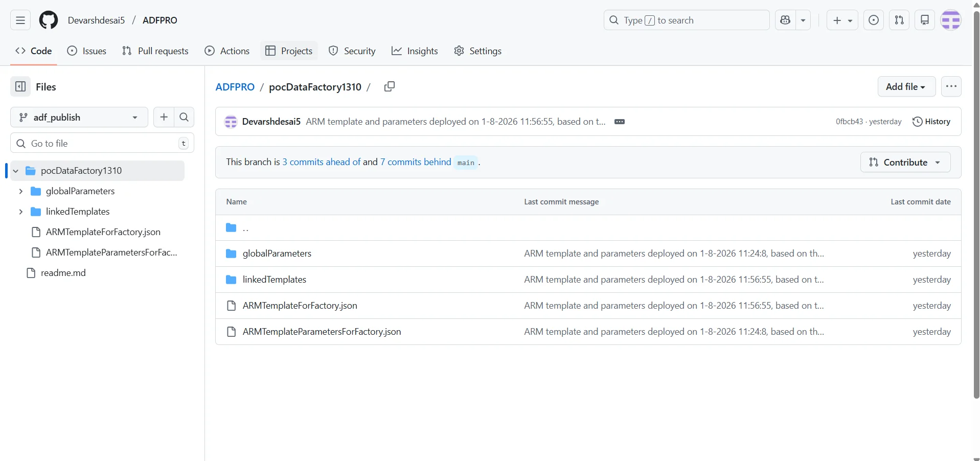This screenshot has height=461, width=980.
Task: Toggle the file tree side panel
Action: click(20, 87)
